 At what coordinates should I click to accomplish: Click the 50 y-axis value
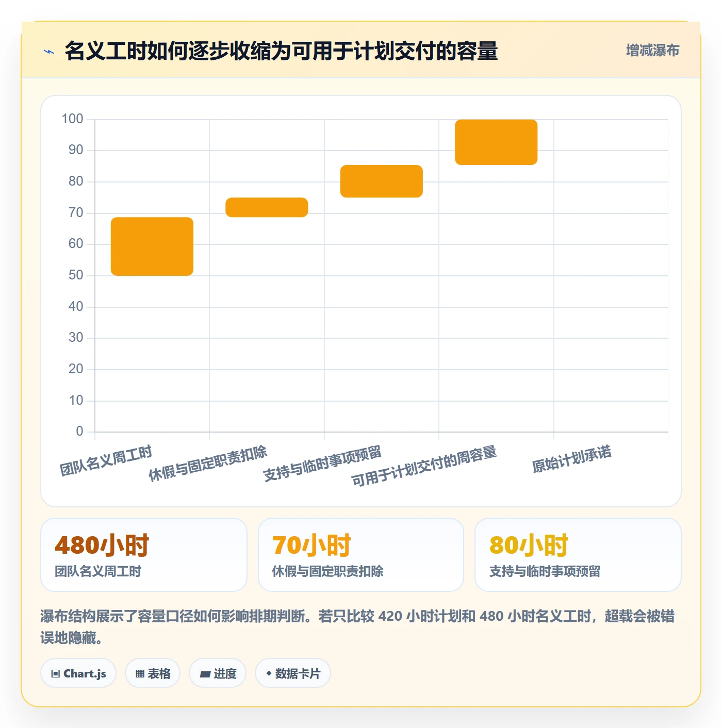click(x=76, y=275)
